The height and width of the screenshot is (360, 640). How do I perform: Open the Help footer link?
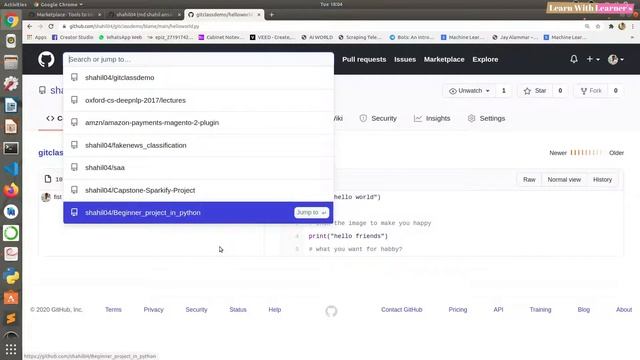(275, 309)
